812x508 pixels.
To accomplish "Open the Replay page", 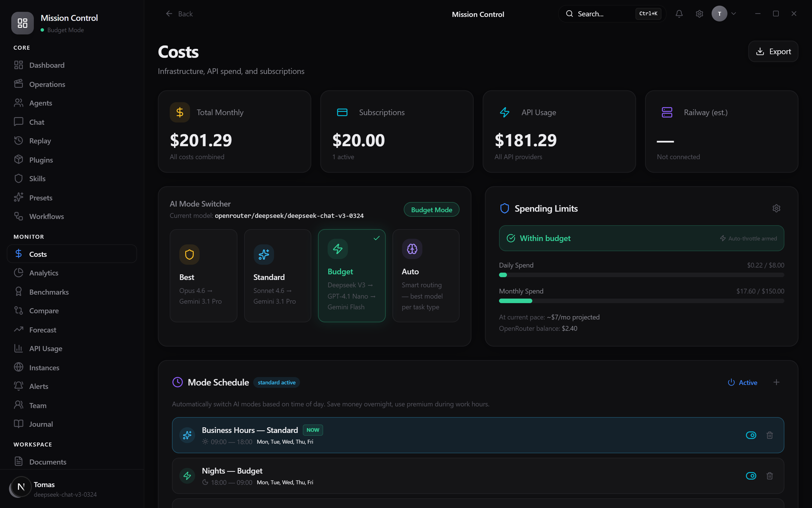I will (x=72, y=141).
